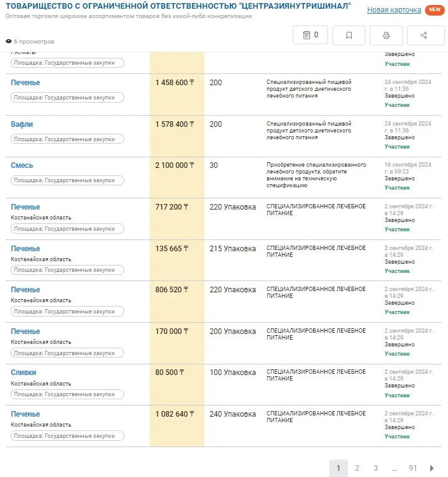Select current page 1 button
Image resolution: width=448 pixels, height=477 pixels.
pos(338,468)
